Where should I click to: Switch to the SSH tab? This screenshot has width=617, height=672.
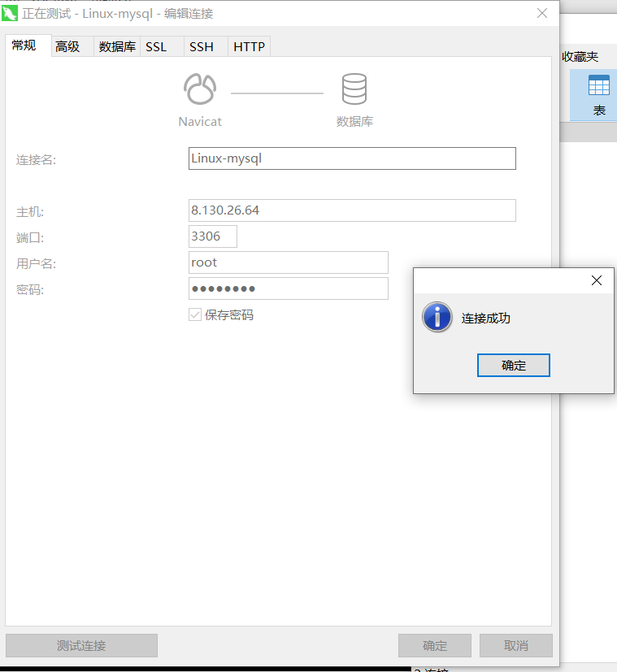pos(206,46)
